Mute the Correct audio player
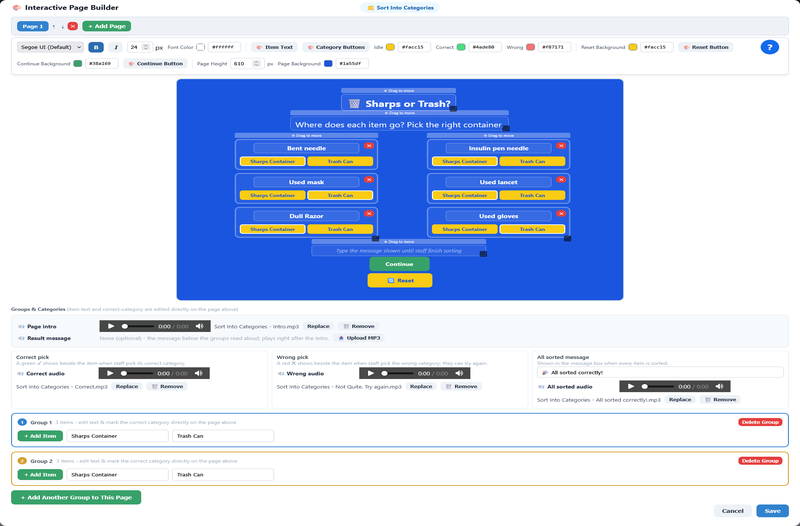This screenshot has height=526, width=800. 198,373
